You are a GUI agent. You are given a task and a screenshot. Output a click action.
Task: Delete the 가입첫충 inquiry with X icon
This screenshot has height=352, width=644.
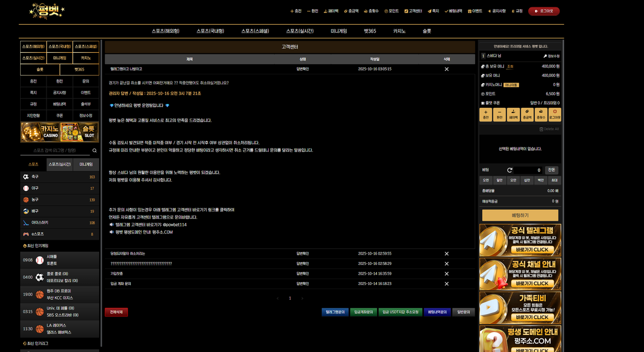click(x=447, y=273)
